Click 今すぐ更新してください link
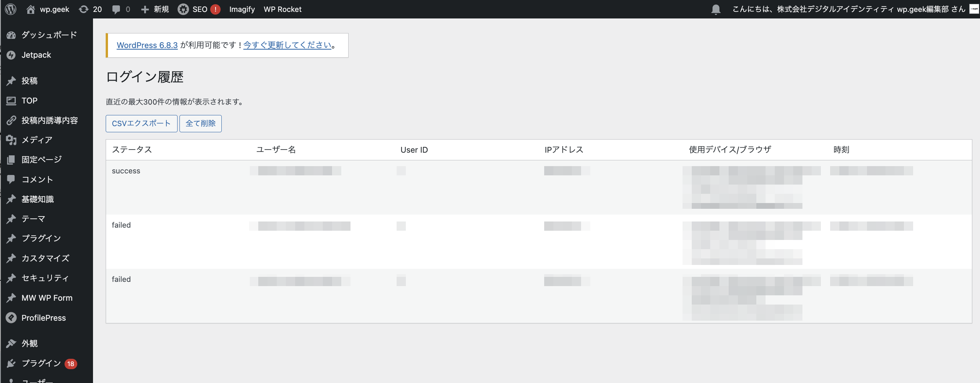Image resolution: width=980 pixels, height=383 pixels. pyautogui.click(x=287, y=45)
